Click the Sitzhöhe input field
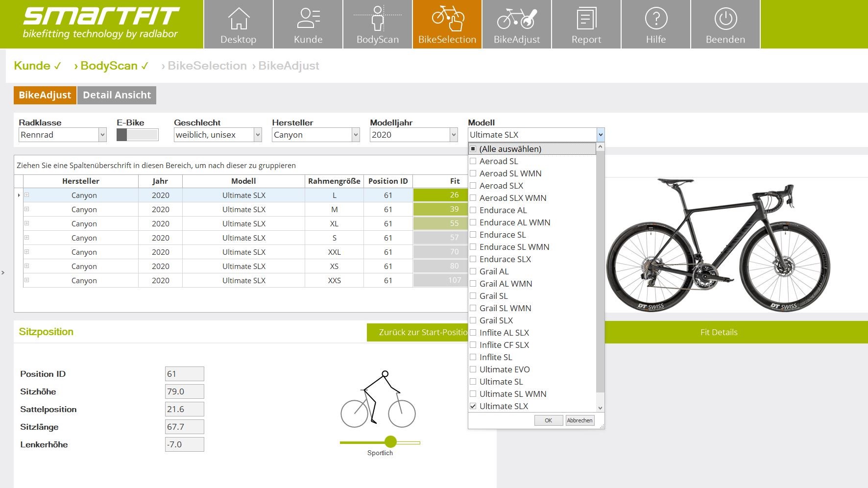 click(184, 391)
